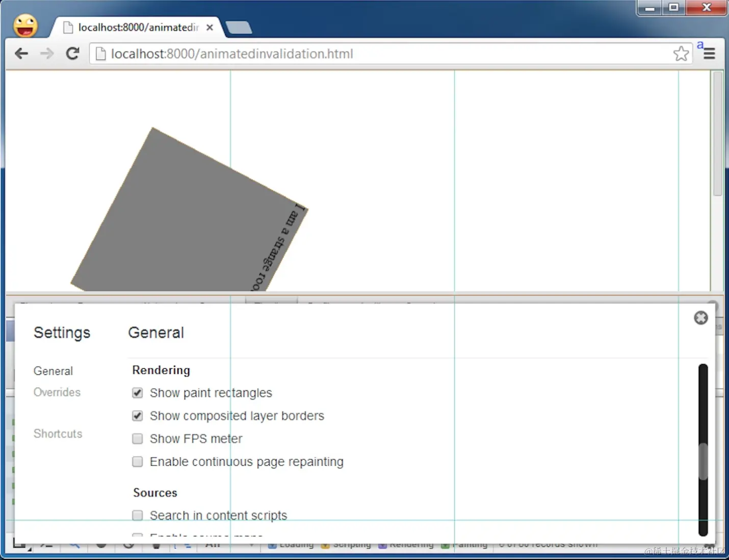Screen dimensions: 729x560
Task: Close the localhost:8000 tab
Action: (210, 28)
